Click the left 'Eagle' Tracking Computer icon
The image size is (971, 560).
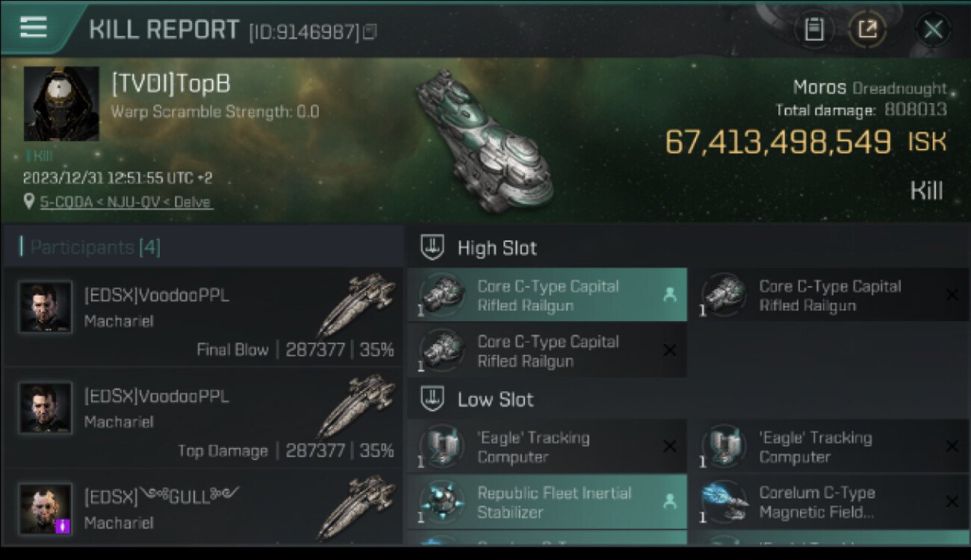click(442, 447)
